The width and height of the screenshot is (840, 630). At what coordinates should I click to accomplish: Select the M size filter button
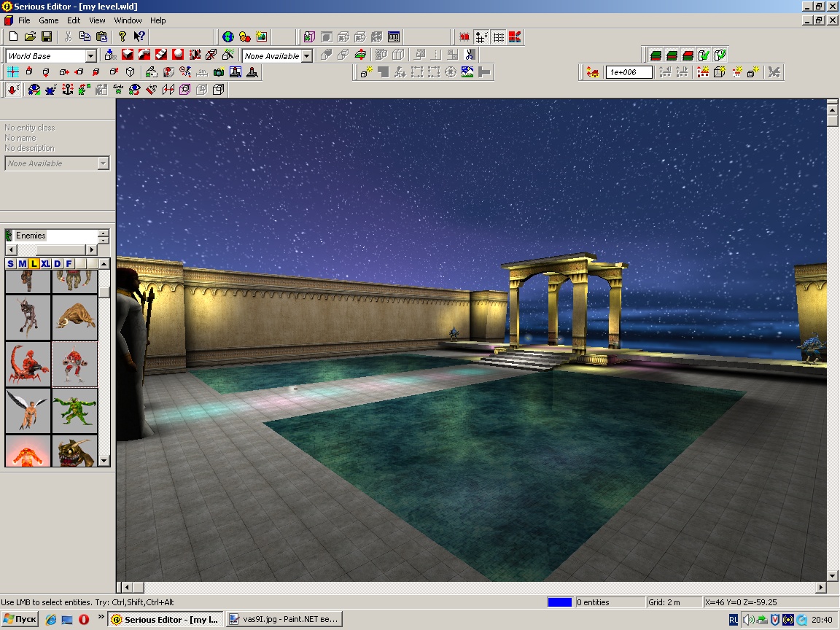coord(23,263)
